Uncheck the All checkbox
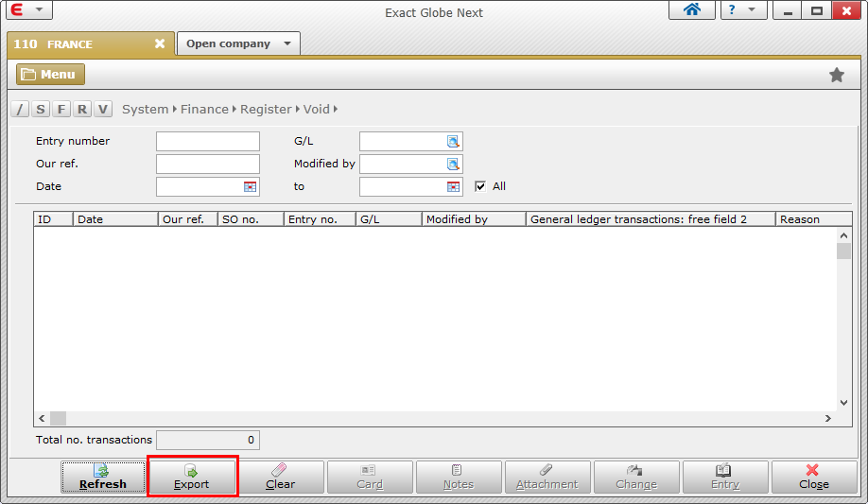Screen dimensions: 868x504 [480, 186]
